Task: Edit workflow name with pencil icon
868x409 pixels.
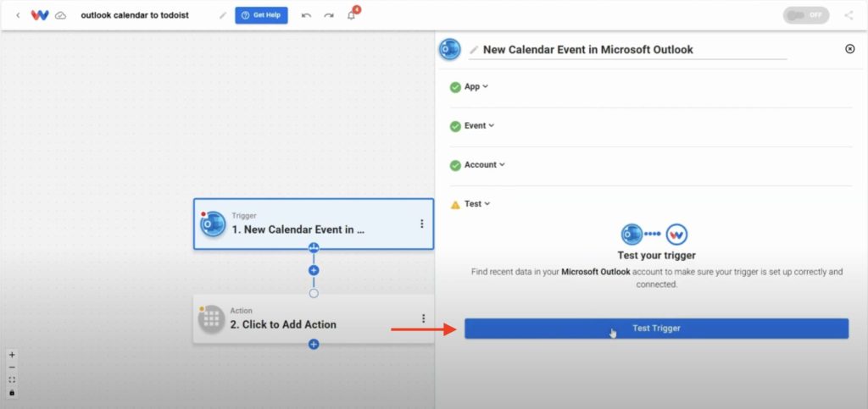Action: point(223,15)
